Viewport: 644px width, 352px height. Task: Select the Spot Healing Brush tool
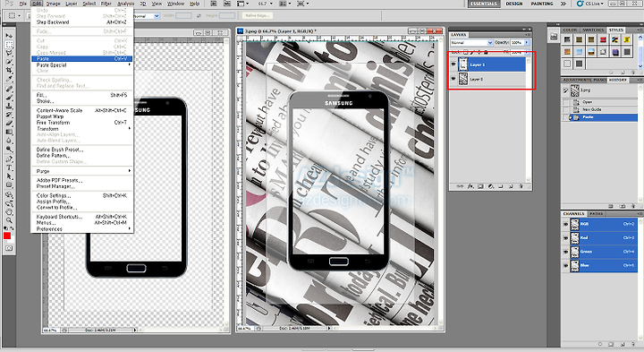click(9, 89)
